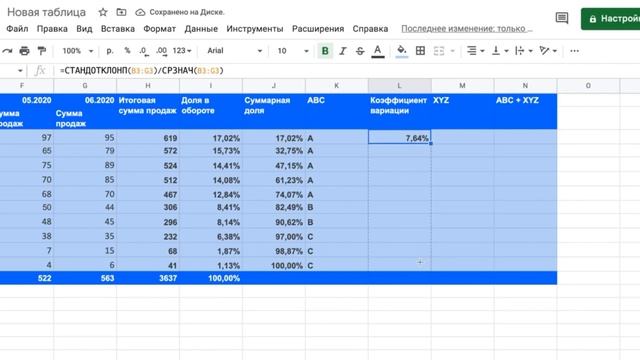Click the formula bar text
Viewport: 640px width, 360px height.
coord(142,71)
